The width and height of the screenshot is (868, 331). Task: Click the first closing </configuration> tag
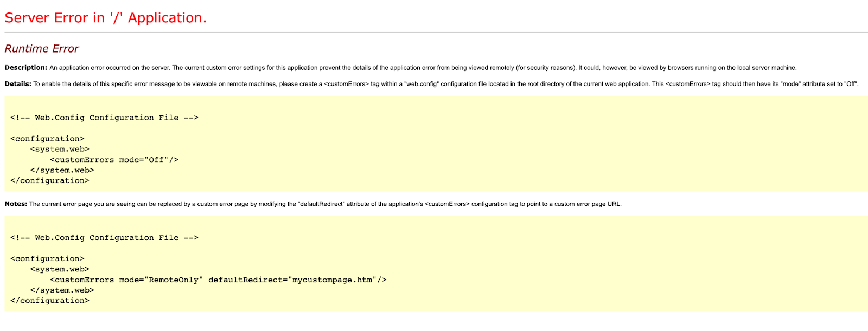coord(50,181)
